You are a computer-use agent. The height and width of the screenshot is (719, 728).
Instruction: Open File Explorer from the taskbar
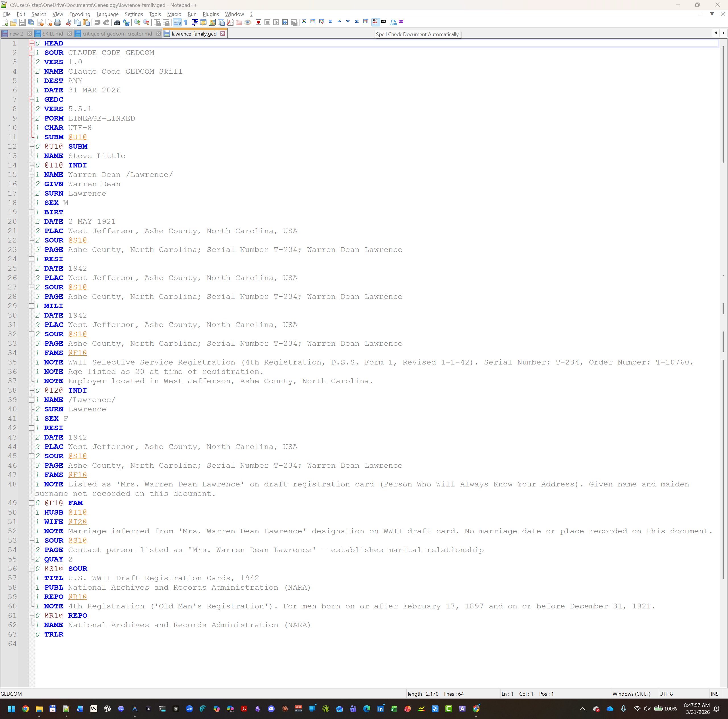[x=39, y=709]
